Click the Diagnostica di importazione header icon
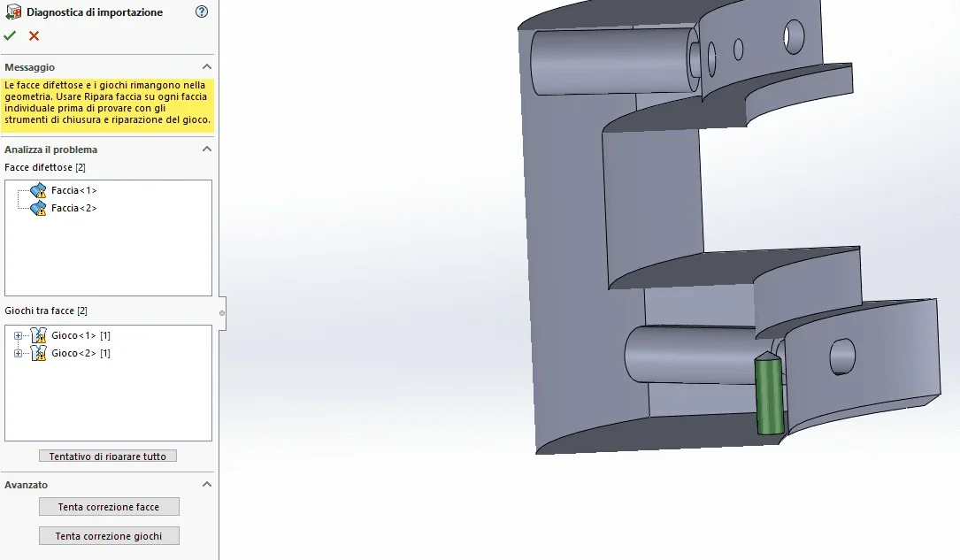The height and width of the screenshot is (560, 960). 13,12
